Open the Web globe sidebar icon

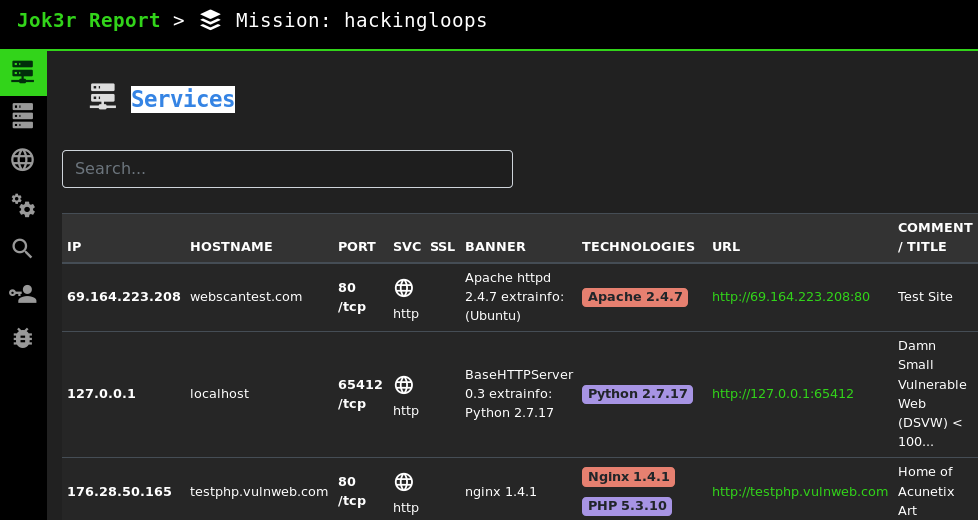tap(23, 160)
